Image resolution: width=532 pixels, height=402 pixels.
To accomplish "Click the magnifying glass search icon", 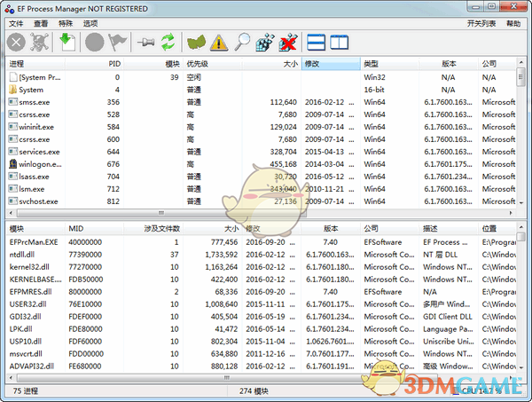I will coord(242,42).
